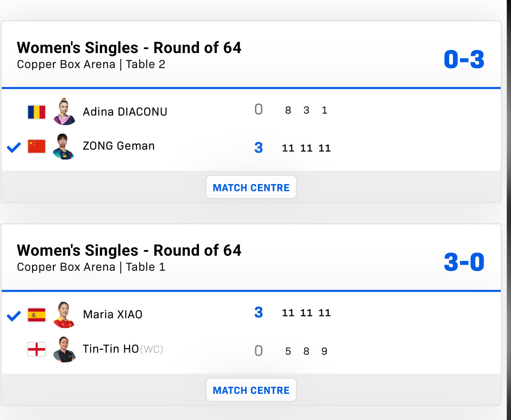The width and height of the screenshot is (511, 420).
Task: Click the blue winner checkmark beside Maria XIAO
Action: [x=14, y=316]
